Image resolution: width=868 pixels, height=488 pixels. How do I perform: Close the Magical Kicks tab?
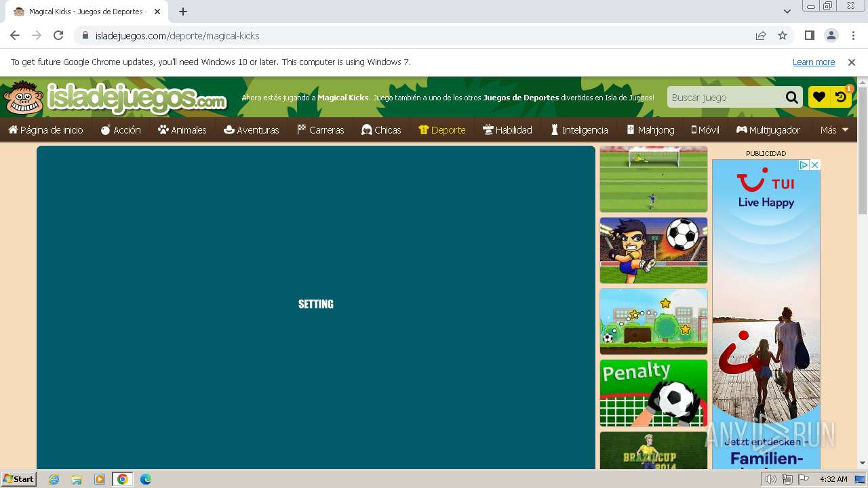(157, 12)
